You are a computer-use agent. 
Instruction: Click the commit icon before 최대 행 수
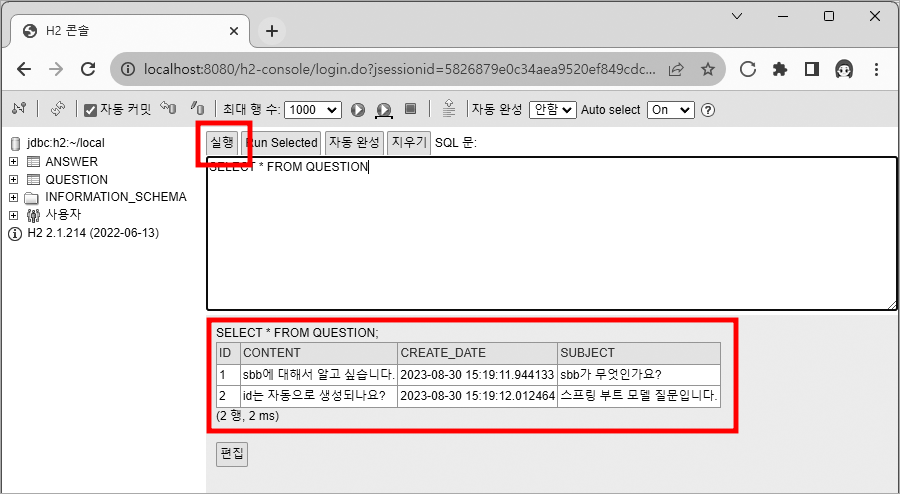point(197,108)
